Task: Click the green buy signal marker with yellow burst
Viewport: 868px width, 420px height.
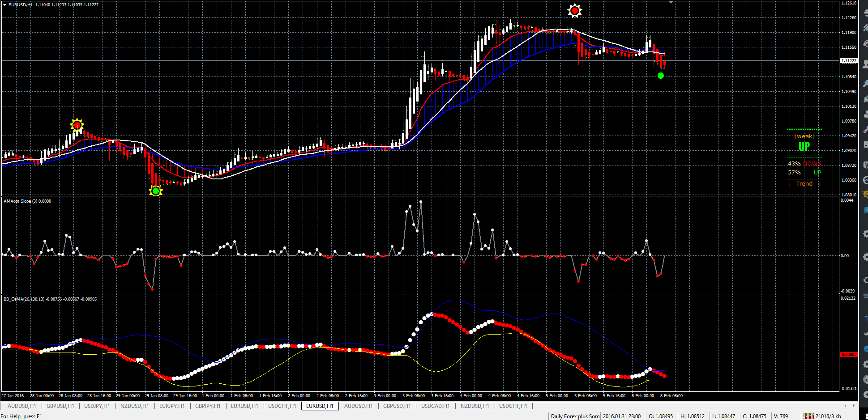Action: pos(155,191)
